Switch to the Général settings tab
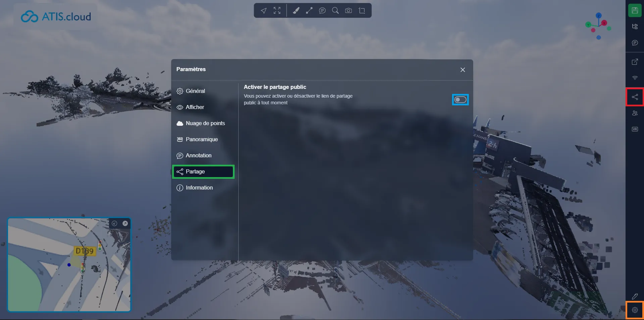644x320 pixels. pos(195,91)
